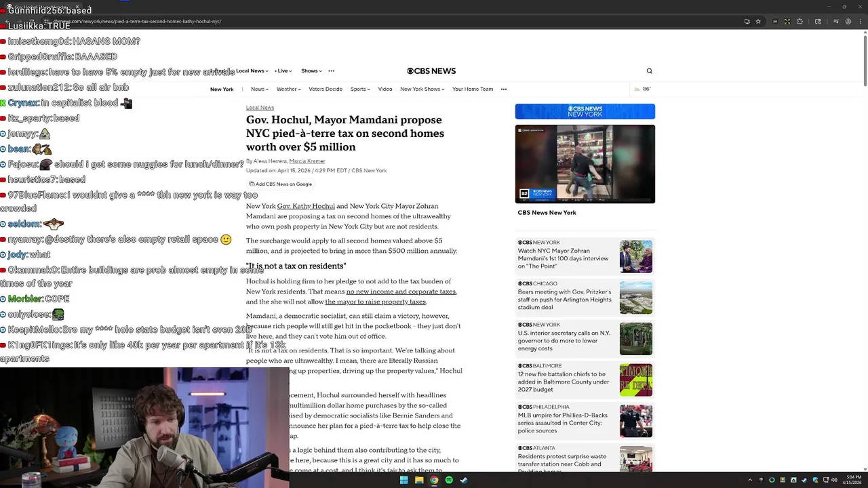
Task: Bookmark this page with the star icon
Action: (758, 21)
